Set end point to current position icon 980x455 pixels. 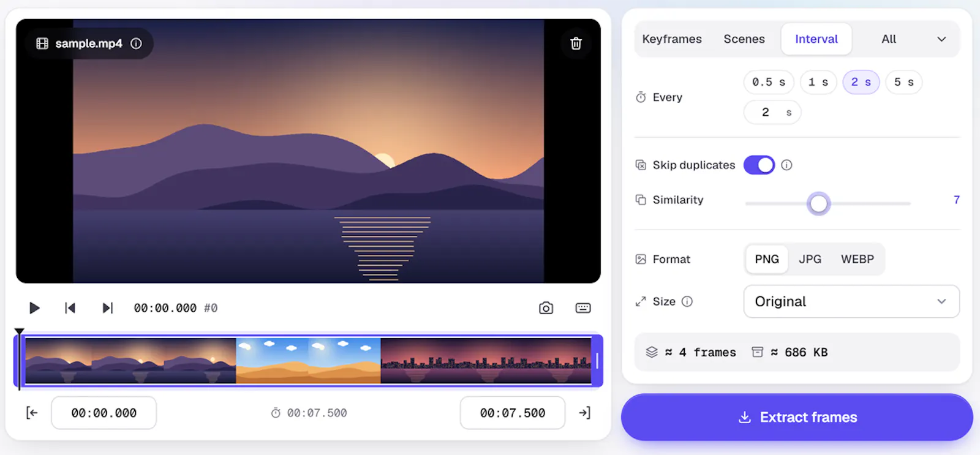(585, 413)
